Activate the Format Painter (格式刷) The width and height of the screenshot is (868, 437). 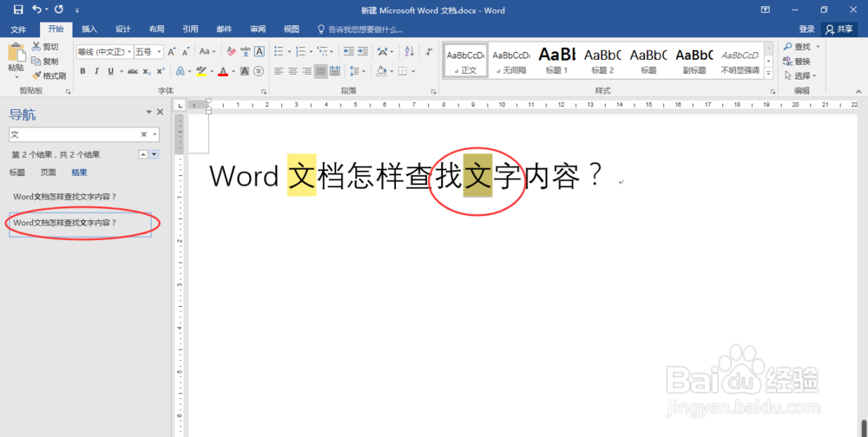[x=36, y=75]
